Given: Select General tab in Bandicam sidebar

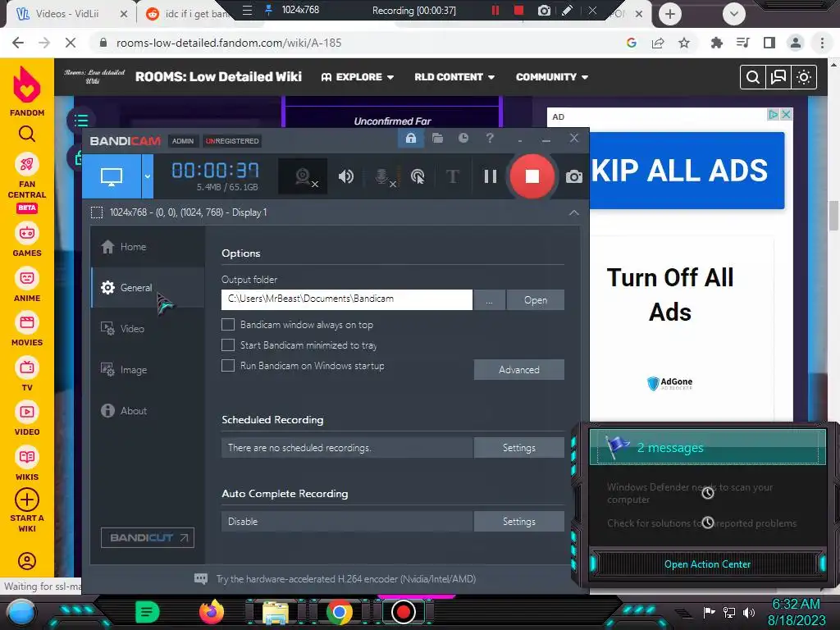Looking at the screenshot, I should coord(148,288).
